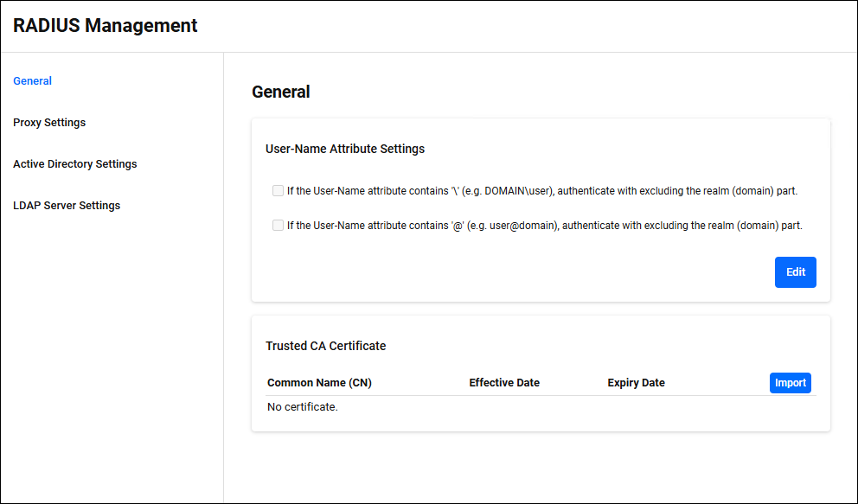
Task: Click the RADIUS Management page title
Action: point(106,26)
